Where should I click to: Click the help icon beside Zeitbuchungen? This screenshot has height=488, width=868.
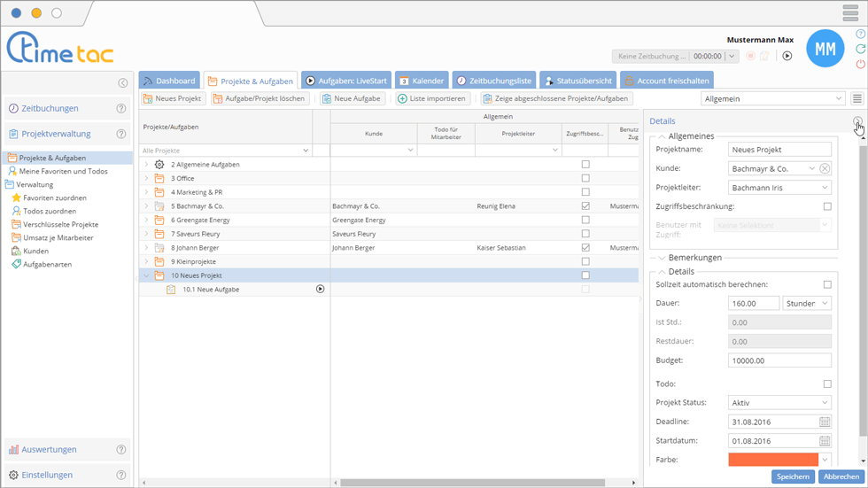click(x=121, y=109)
